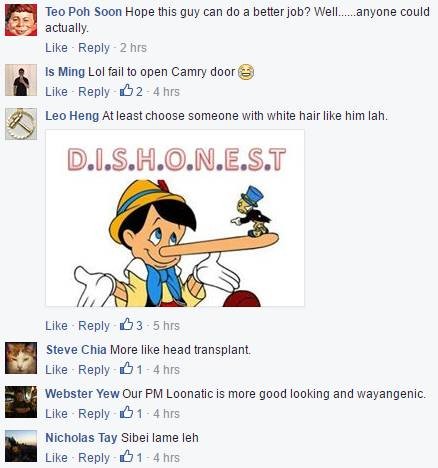Click the thumbs-up icon under the Pinocchio image

pyautogui.click(x=126, y=324)
